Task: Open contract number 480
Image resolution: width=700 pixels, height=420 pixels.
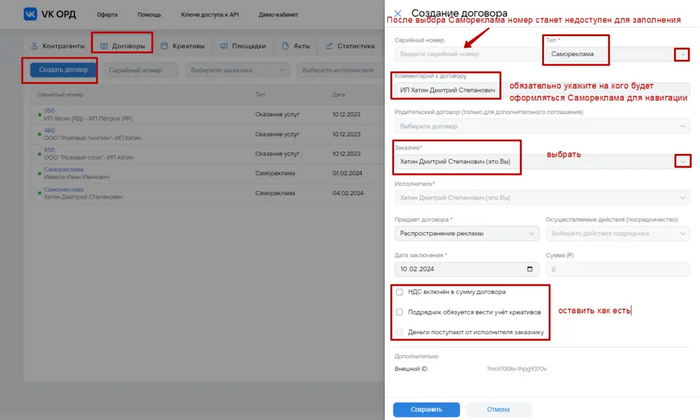Action: (49, 130)
